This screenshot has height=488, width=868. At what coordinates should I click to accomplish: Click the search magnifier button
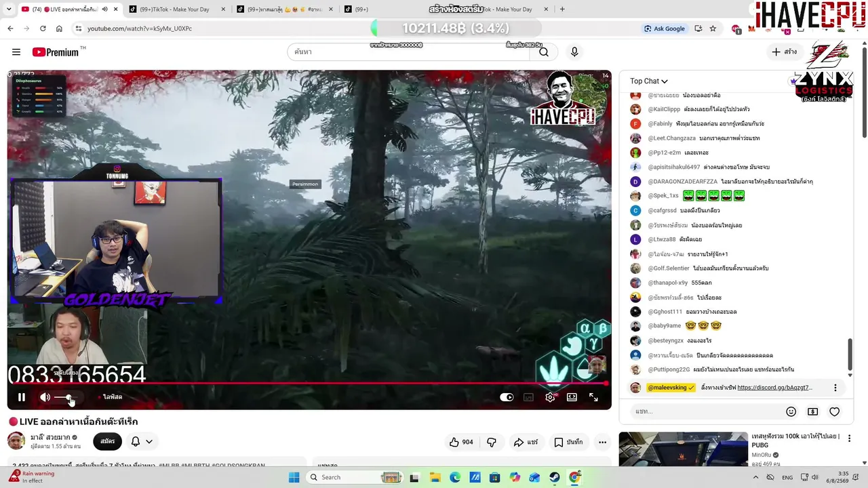pyautogui.click(x=544, y=52)
